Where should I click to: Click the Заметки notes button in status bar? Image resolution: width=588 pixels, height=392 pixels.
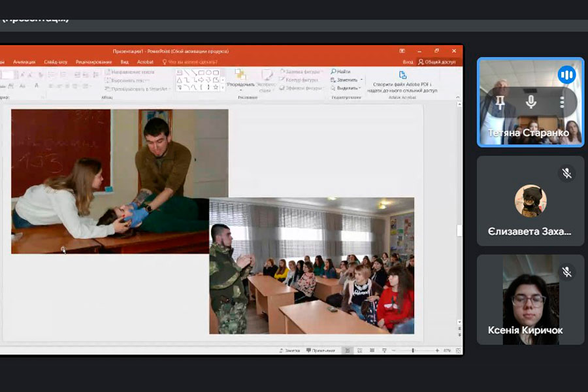[x=289, y=351]
